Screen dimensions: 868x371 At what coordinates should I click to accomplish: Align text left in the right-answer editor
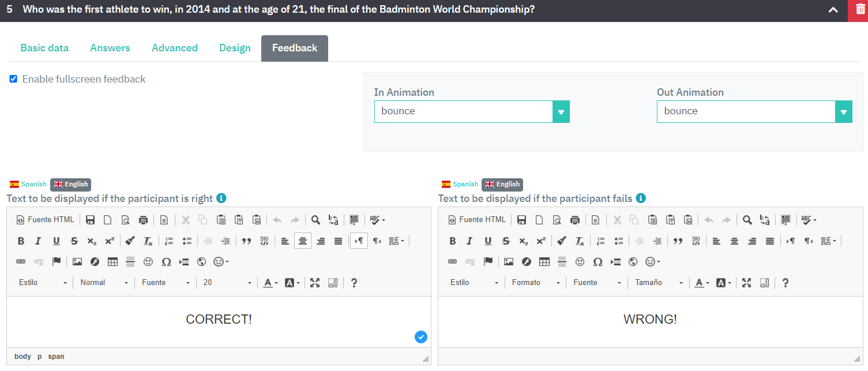coord(285,241)
